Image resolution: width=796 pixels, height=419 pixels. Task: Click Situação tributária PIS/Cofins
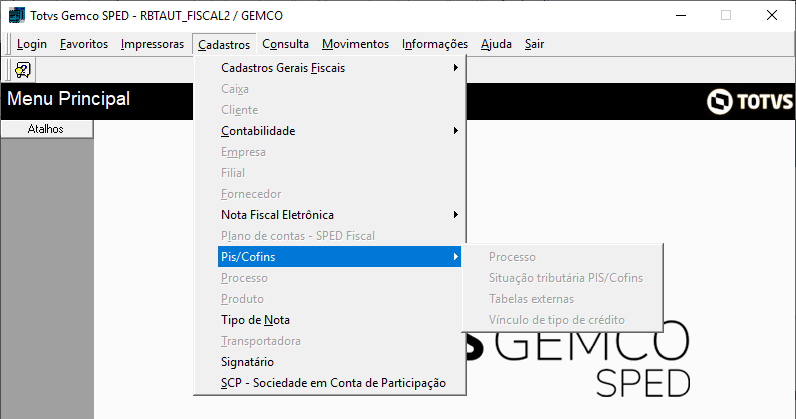point(562,278)
